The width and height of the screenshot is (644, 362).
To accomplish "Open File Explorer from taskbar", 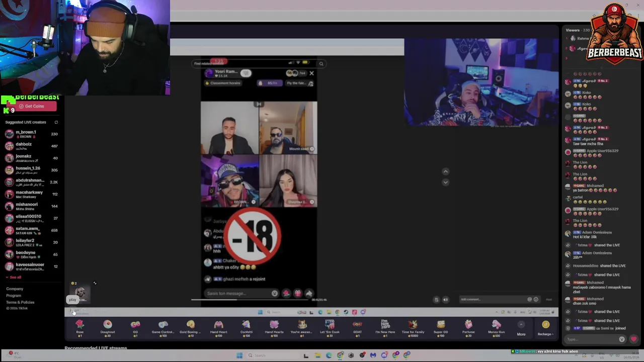I will coord(317,355).
